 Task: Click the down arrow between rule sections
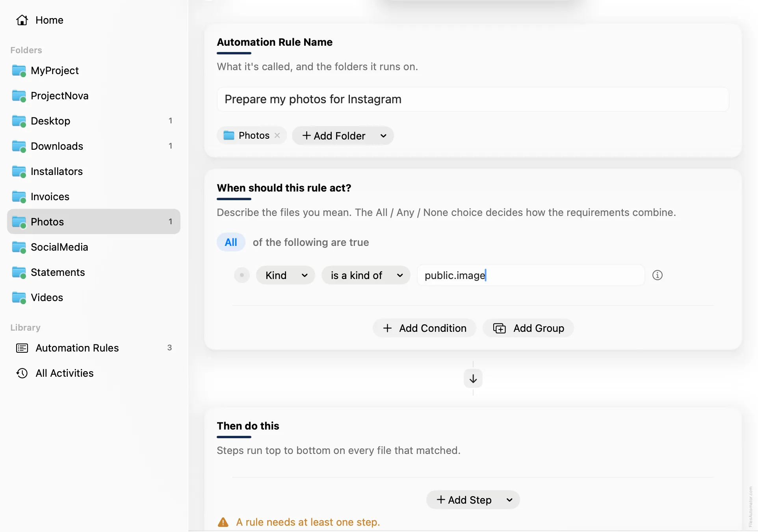pos(473,379)
